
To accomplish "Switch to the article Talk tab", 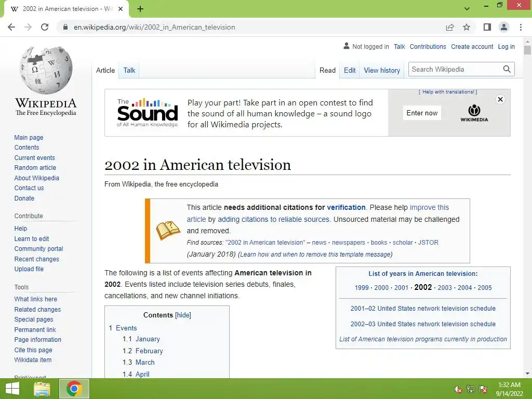I will pyautogui.click(x=129, y=70).
